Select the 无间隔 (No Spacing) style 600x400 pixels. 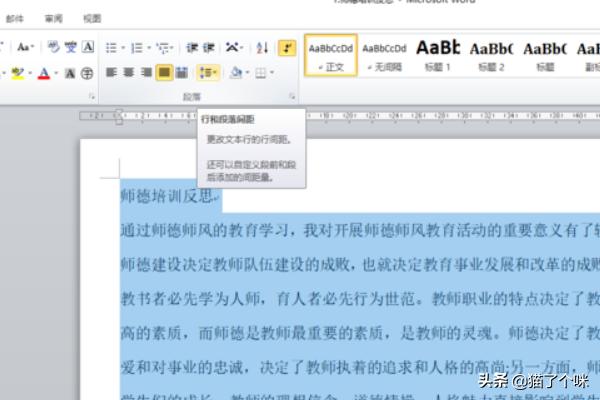(384, 56)
